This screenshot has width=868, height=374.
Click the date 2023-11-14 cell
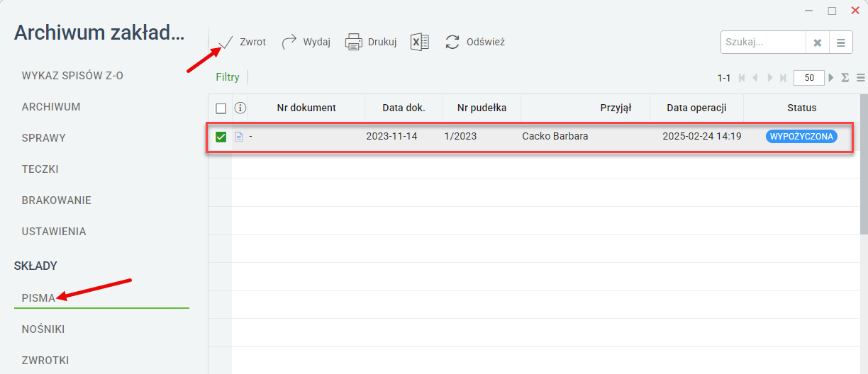pyautogui.click(x=391, y=137)
